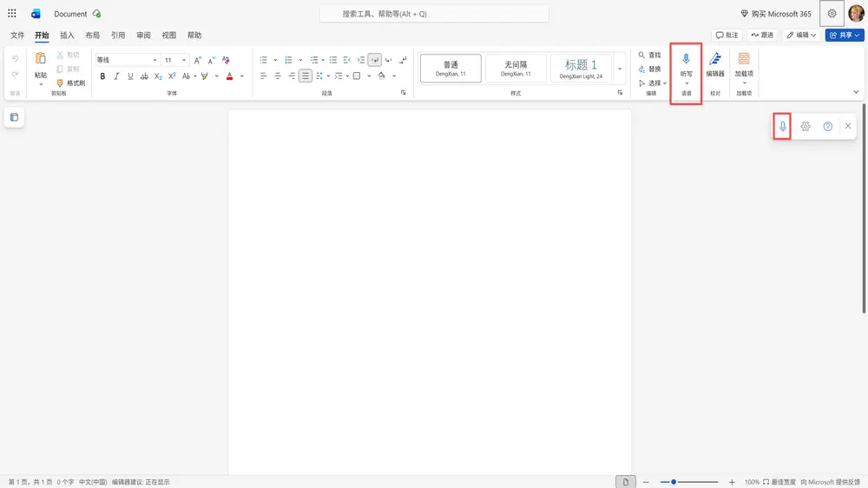Screen dimensions: 868x488
Task: Click the microphone in dictation toolbar
Action: [x=782, y=126]
